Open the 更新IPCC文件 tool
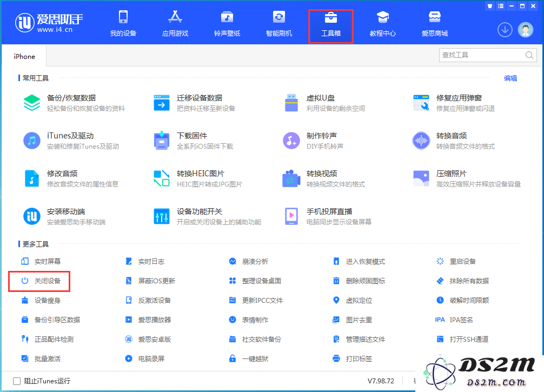This screenshot has height=392, width=544. 256,301
